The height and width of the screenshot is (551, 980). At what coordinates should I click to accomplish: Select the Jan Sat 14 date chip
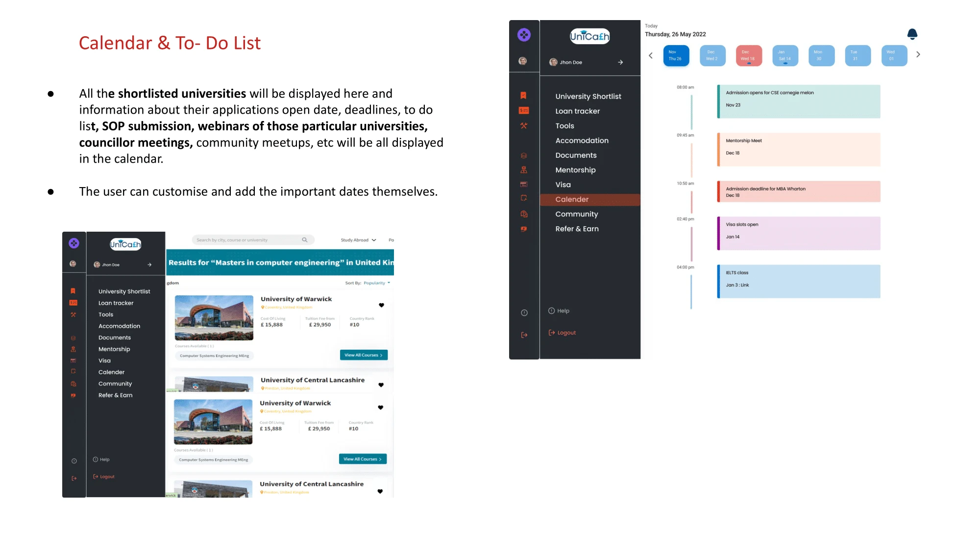click(x=785, y=55)
